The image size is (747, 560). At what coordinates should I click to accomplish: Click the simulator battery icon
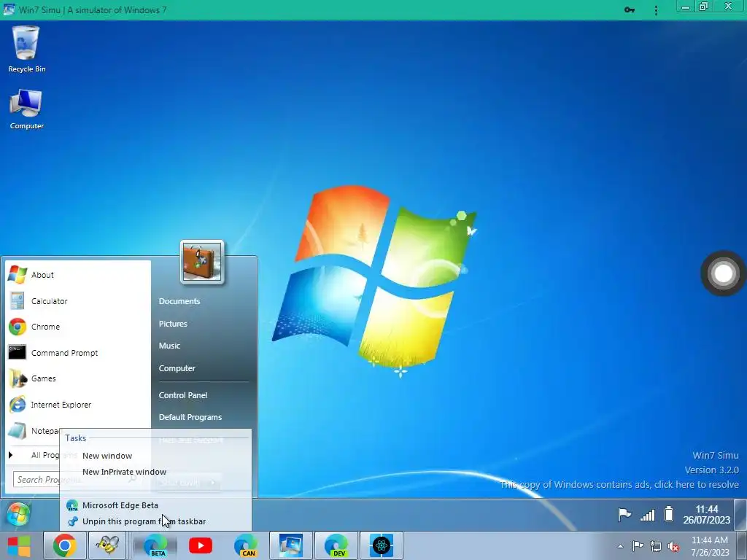[x=669, y=514]
